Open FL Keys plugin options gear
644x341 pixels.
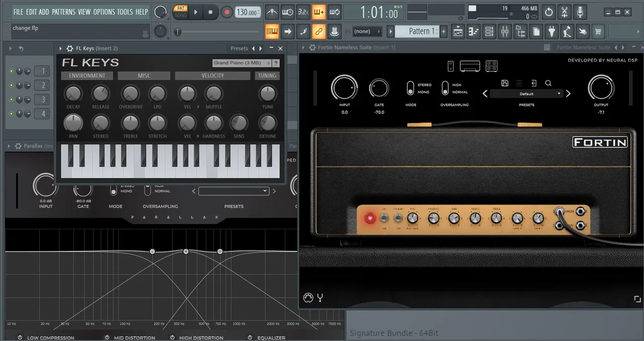(69, 48)
